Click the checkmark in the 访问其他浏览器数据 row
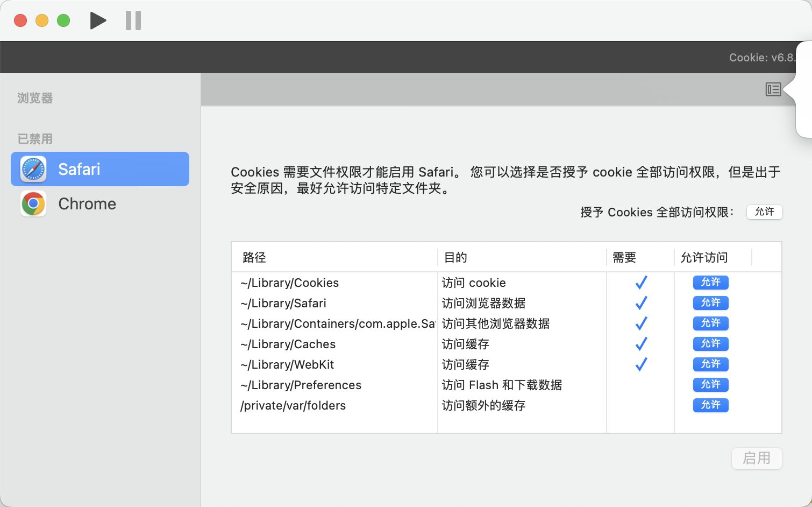The image size is (812, 507). pos(641,323)
